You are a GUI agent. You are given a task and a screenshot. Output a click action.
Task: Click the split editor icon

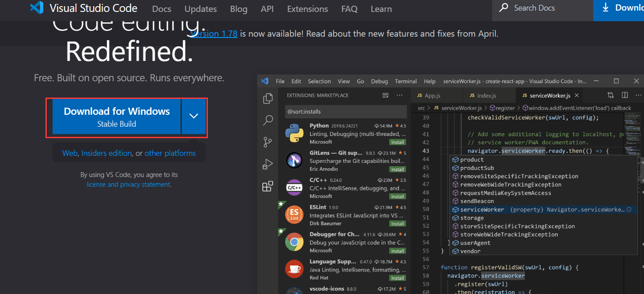625,95
